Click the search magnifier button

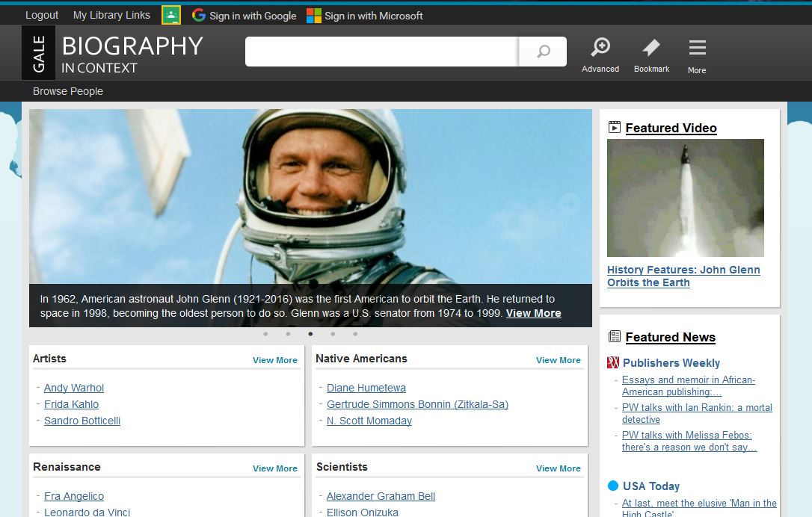coord(543,52)
